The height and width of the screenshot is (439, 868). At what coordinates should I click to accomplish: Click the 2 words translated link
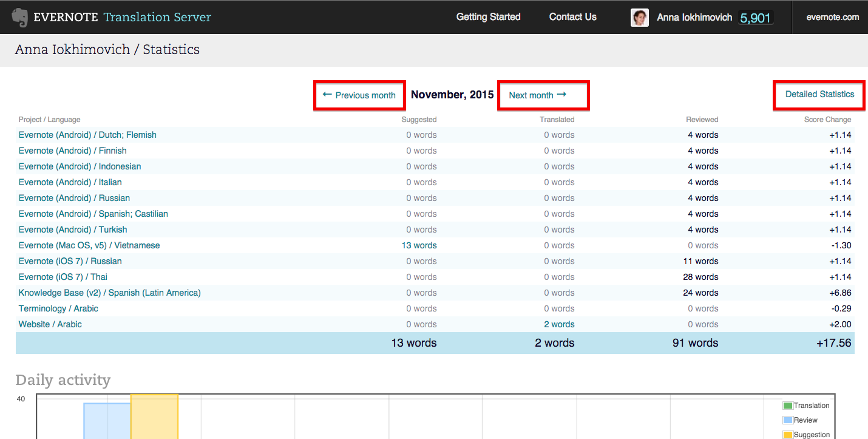tap(558, 324)
